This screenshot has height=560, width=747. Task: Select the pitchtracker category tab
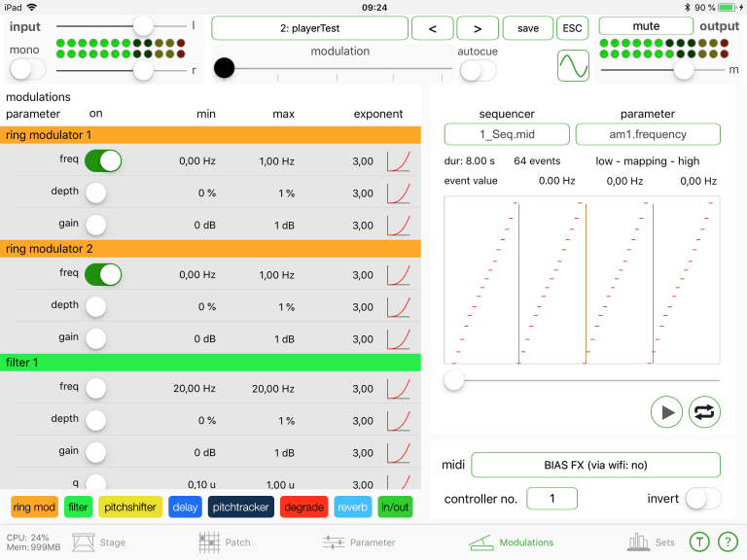(x=240, y=507)
